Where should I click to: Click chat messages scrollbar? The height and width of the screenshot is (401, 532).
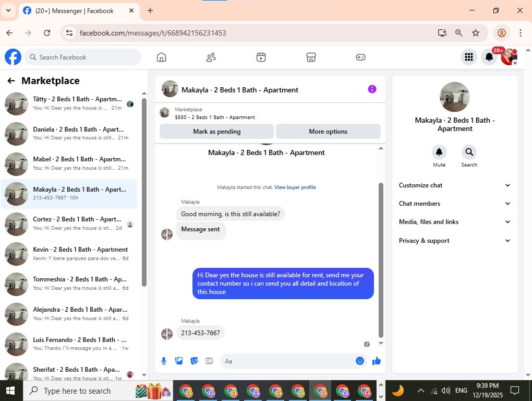point(381,260)
